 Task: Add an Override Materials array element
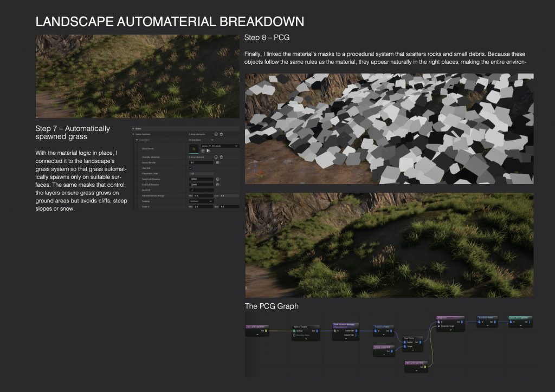pyautogui.click(x=216, y=157)
